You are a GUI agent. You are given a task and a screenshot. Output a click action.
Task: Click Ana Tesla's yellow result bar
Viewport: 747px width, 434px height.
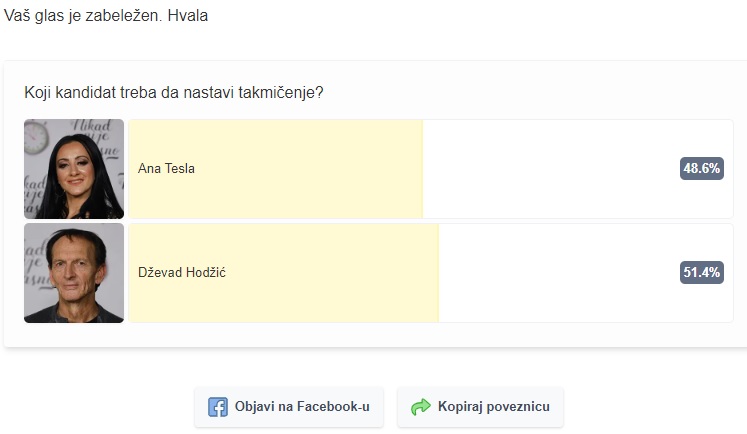(x=276, y=169)
